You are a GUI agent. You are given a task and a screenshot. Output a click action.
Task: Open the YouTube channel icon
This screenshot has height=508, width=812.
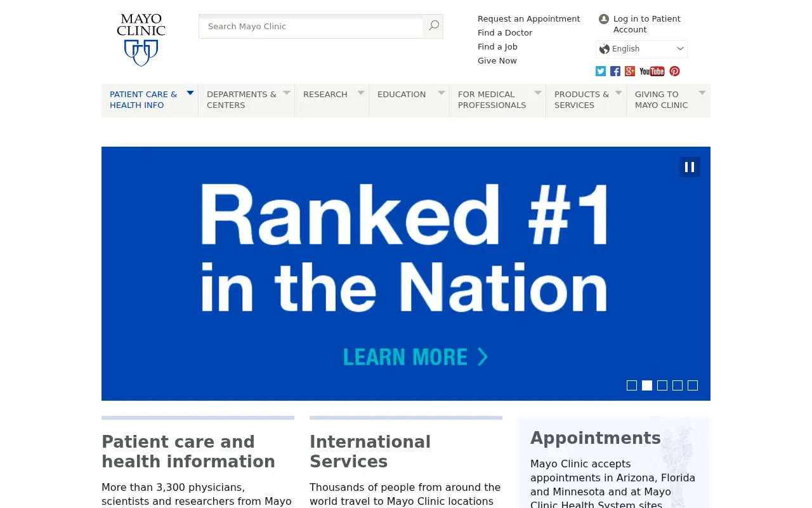(652, 71)
